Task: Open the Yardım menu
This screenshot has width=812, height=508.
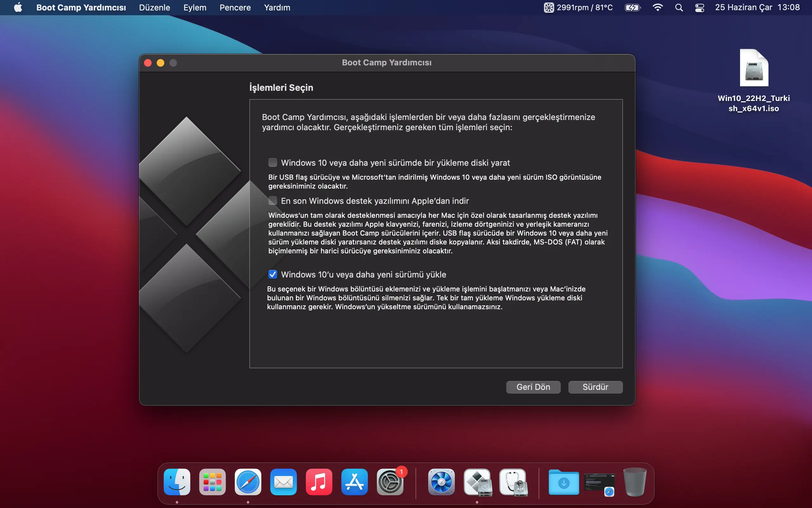Action: tap(277, 7)
